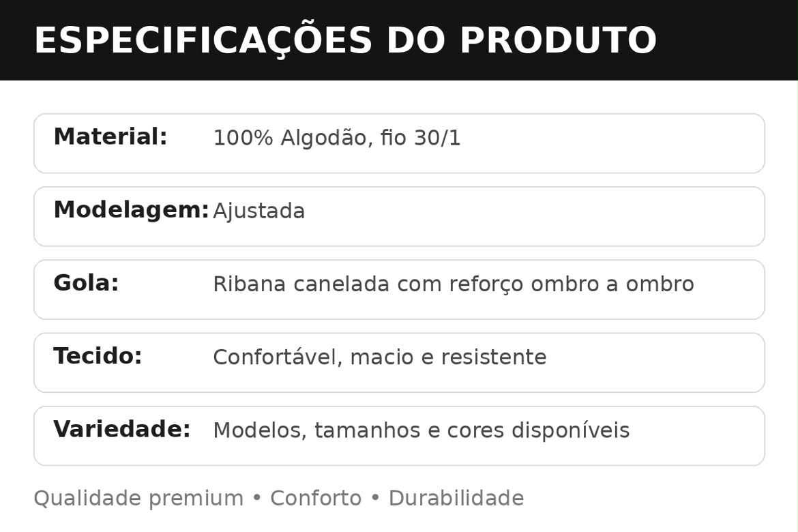Click the Conforto footer word
Viewport: 798px width, 532px height.
(316, 499)
